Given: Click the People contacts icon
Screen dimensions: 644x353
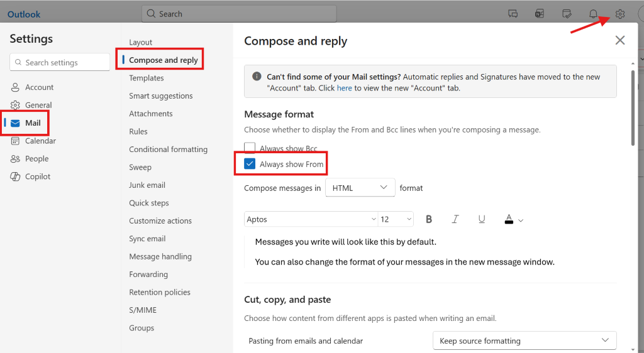Looking at the screenshot, I should pos(15,159).
